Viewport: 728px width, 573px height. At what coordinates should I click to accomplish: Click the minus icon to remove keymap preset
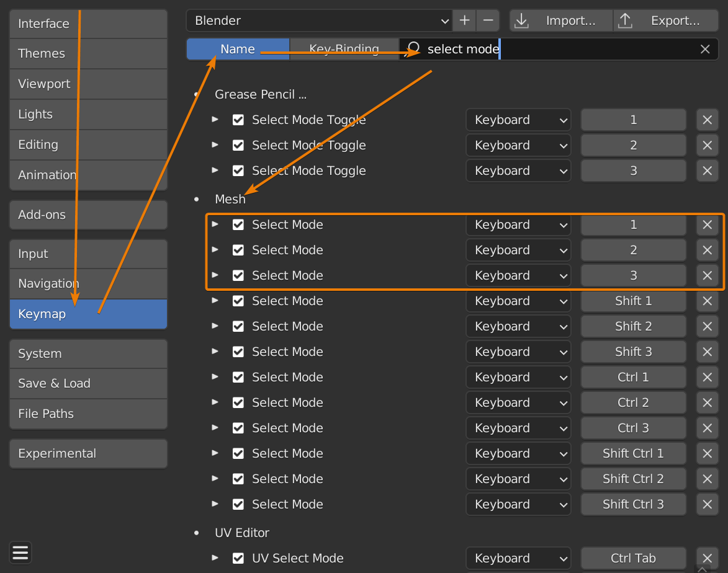tap(488, 20)
